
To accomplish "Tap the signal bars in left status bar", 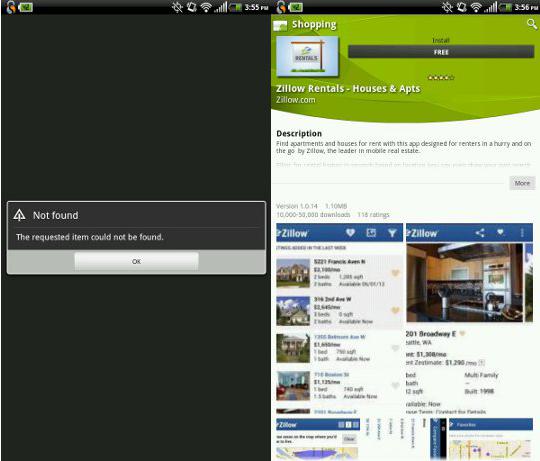I will 220,7.
